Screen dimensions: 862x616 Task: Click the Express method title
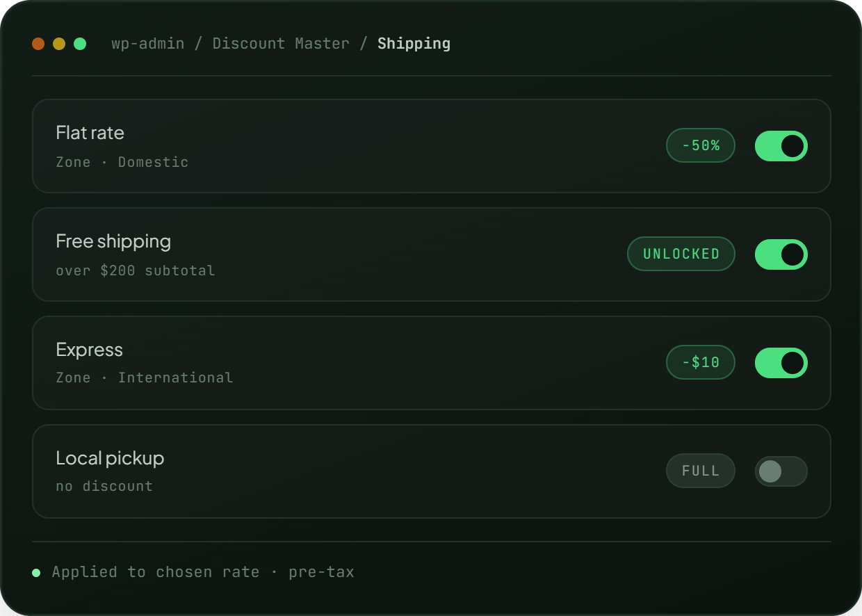89,350
